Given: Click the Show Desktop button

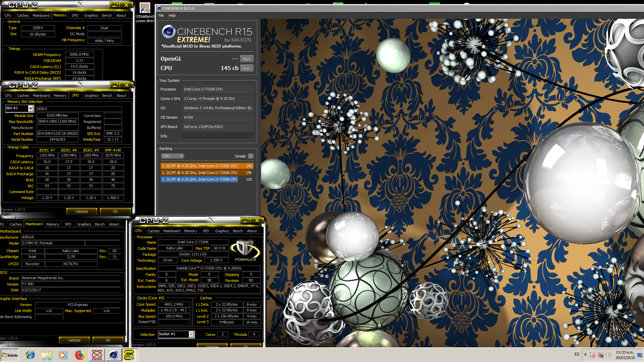Looking at the screenshot, I should [x=641, y=355].
